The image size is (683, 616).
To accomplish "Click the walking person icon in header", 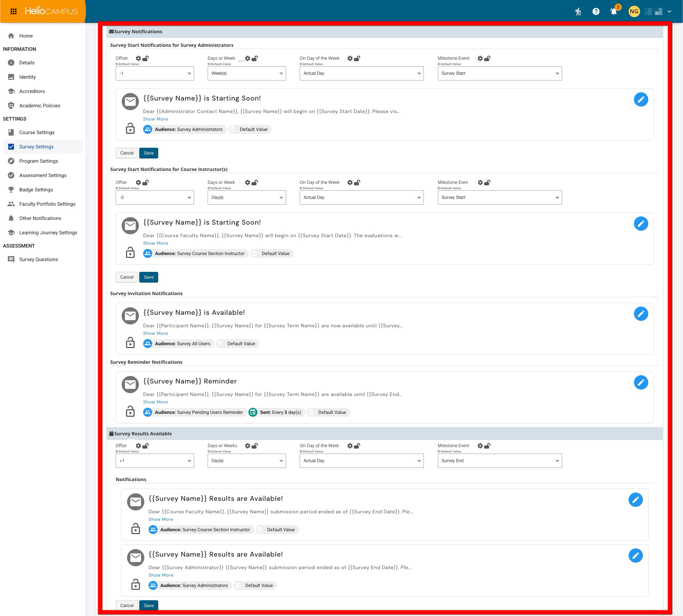I will (x=578, y=11).
